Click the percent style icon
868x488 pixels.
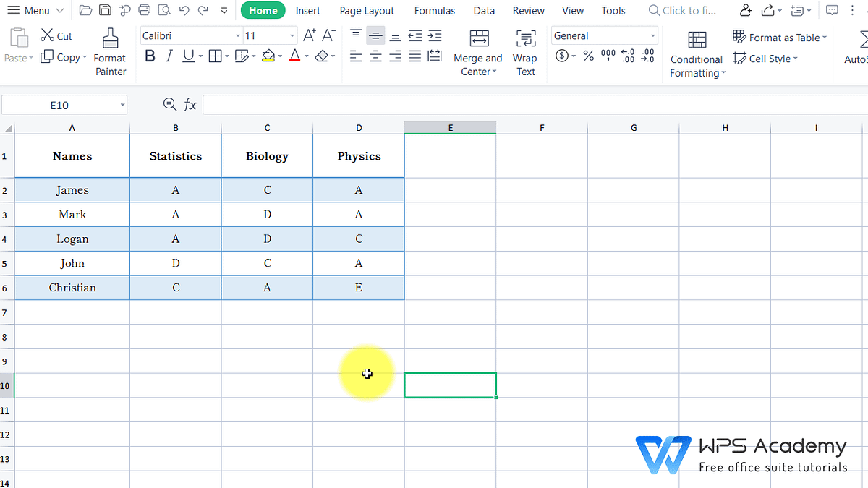[x=588, y=56]
